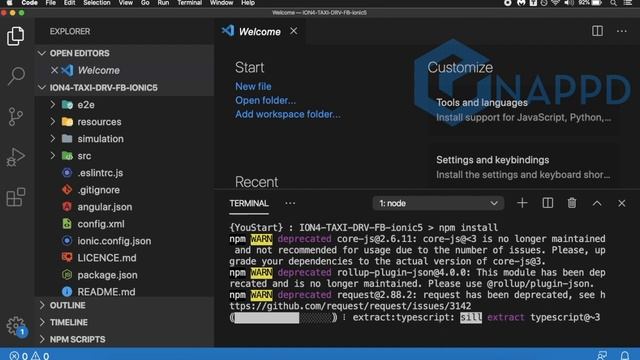The width and height of the screenshot is (640, 360).
Task: Open the Manage gear menu
Action: point(16,326)
